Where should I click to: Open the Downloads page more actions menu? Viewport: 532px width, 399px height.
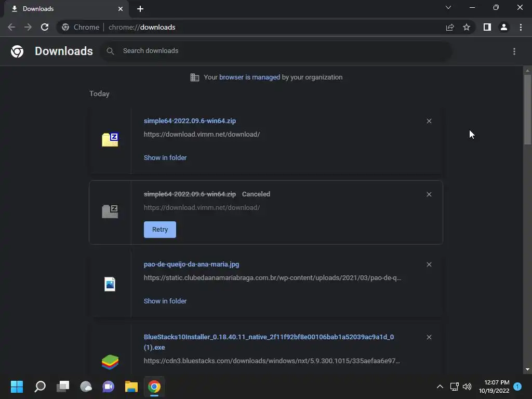(514, 51)
